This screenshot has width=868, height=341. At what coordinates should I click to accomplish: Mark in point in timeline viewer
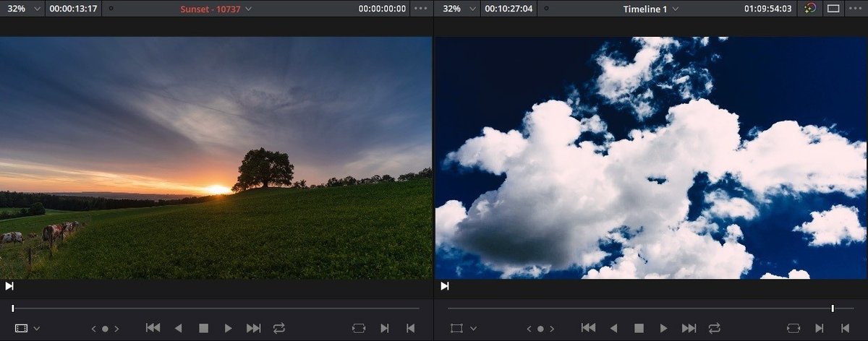(x=821, y=328)
